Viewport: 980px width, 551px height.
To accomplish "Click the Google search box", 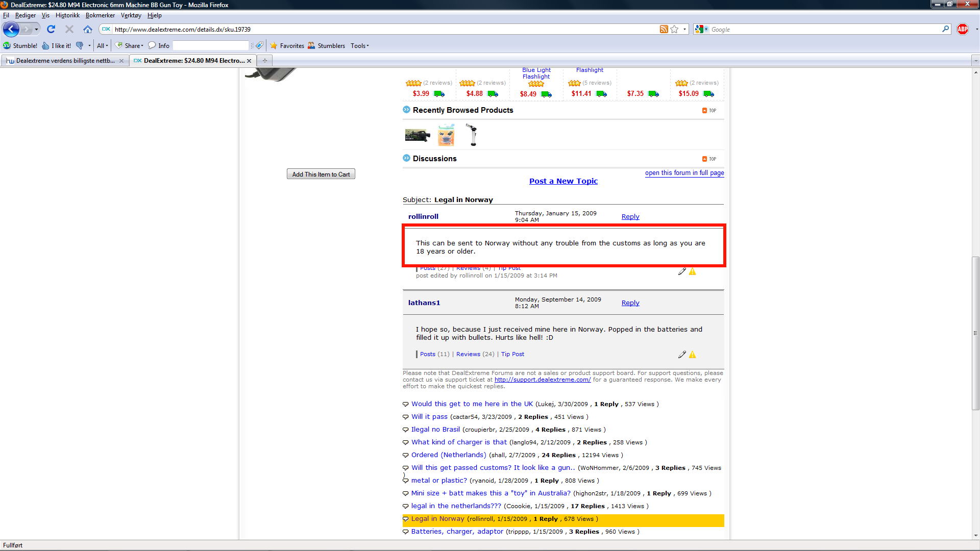I will click(825, 29).
